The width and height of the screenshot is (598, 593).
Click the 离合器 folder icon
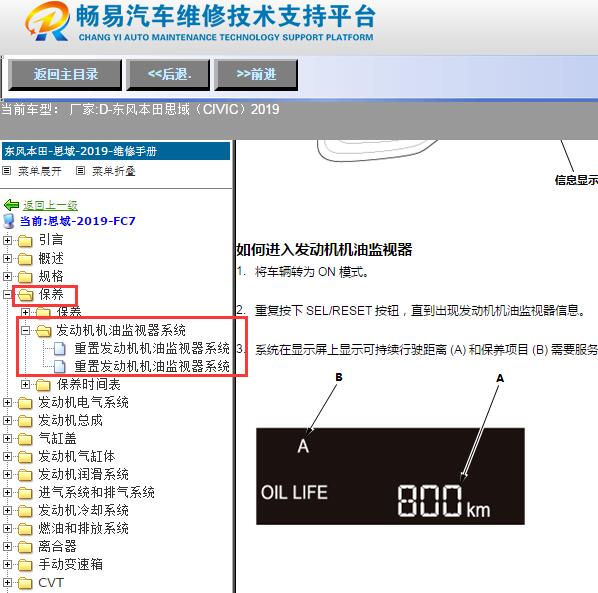(25, 547)
